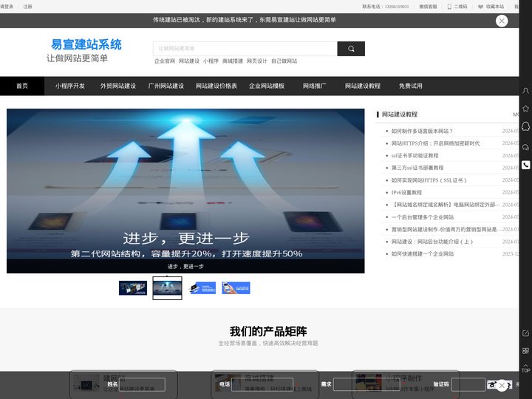Open article IPv6设置教程

tap(406, 192)
